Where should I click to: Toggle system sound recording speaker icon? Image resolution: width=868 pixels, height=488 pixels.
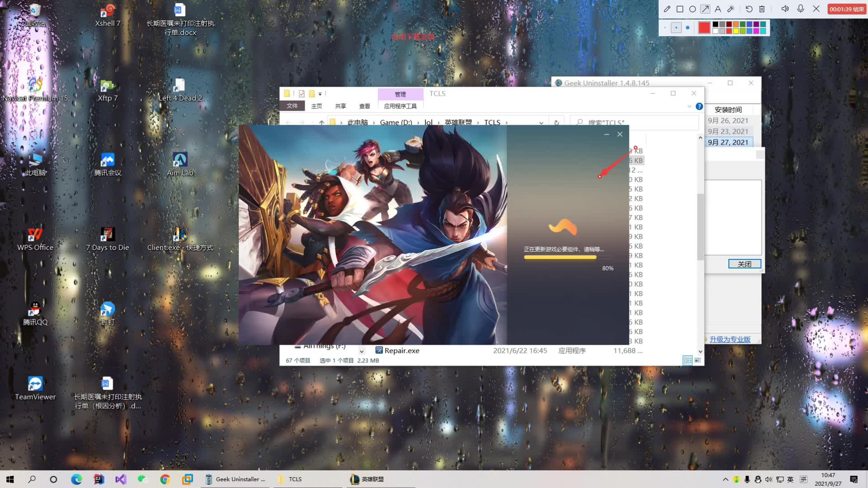pyautogui.click(x=785, y=9)
